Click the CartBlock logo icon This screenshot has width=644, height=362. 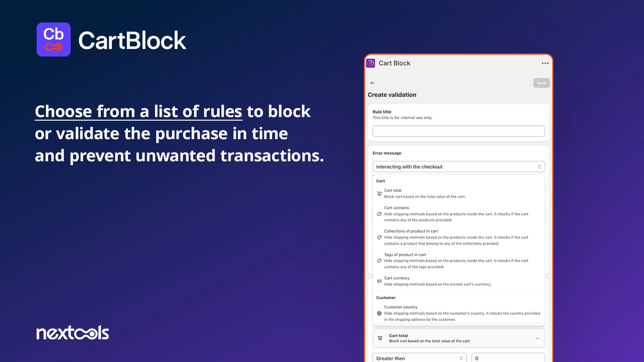54,39
